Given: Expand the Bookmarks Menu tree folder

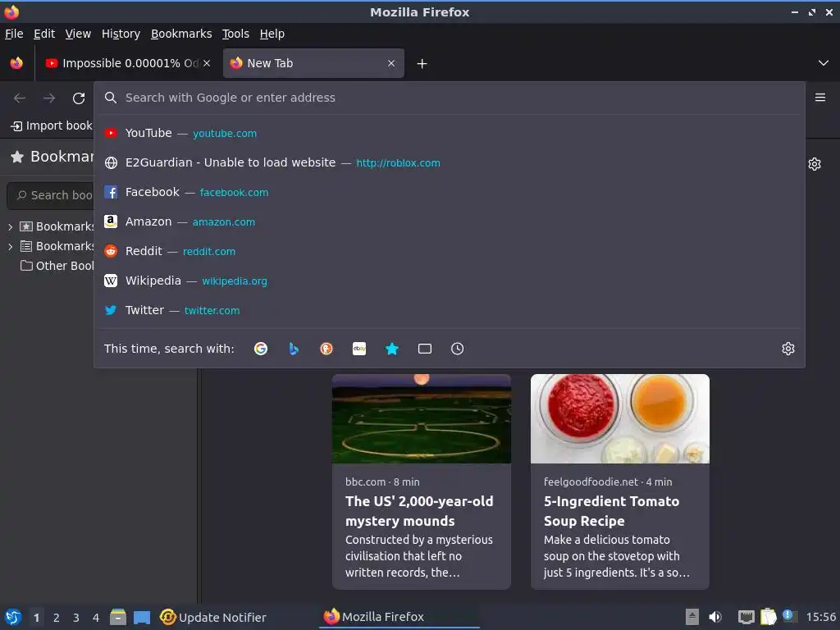Looking at the screenshot, I should click(10, 246).
